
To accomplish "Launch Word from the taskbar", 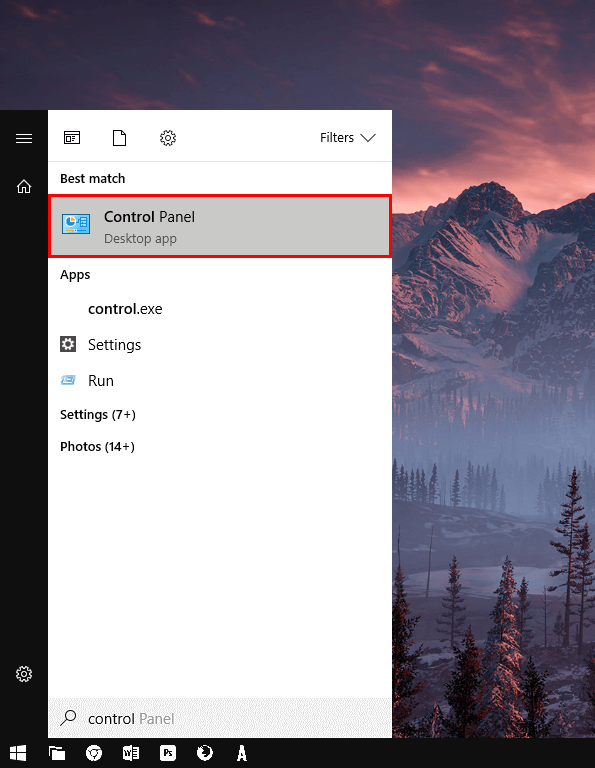I will tap(131, 753).
